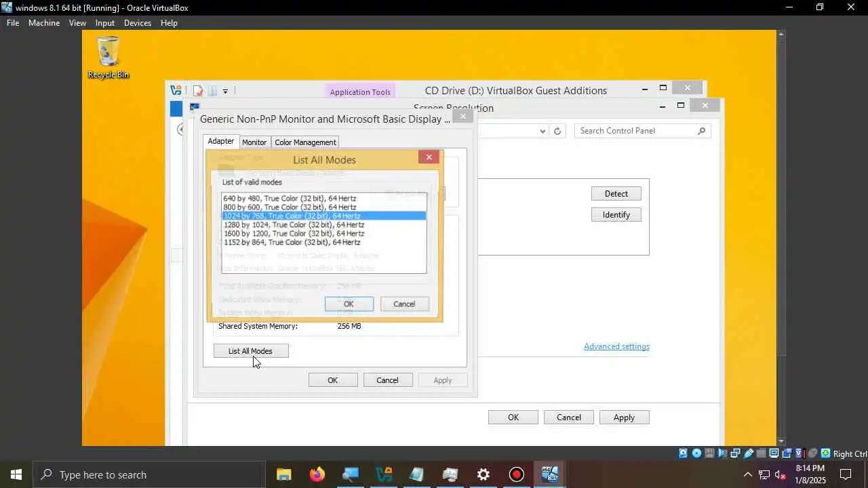Open the quick access toolbar customize dropdown
The width and height of the screenshot is (868, 488).
pyautogui.click(x=225, y=91)
